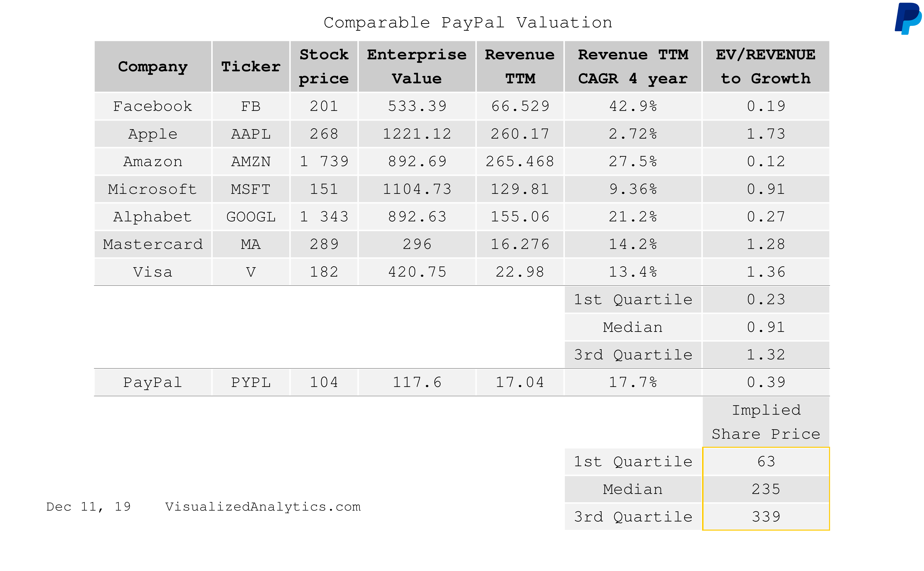This screenshot has height=571, width=924.
Task: Click the PYPL ticker cell
Action: click(x=251, y=383)
